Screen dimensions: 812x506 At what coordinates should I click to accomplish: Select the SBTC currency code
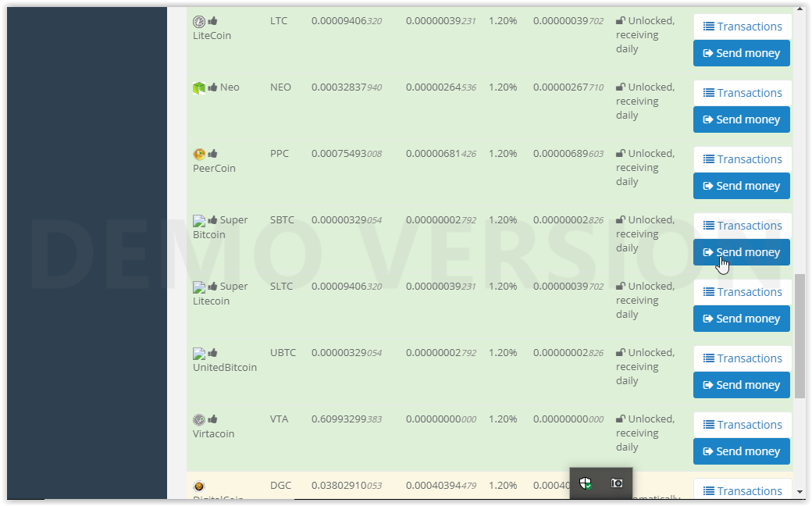[282, 219]
